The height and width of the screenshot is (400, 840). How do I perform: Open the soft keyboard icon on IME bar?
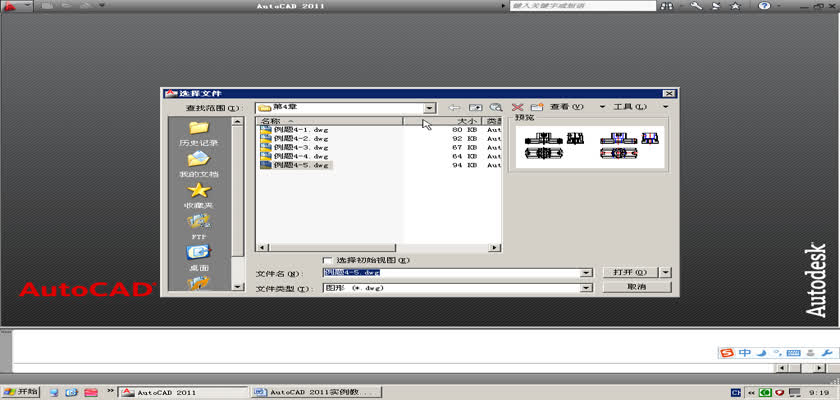[794, 353]
